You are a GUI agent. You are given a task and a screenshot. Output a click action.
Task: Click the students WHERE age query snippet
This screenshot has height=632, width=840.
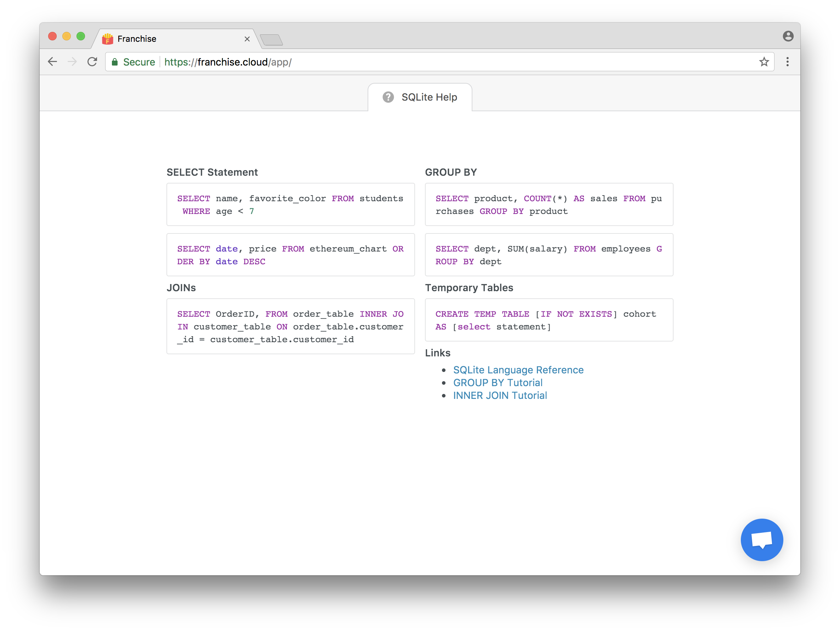(x=290, y=205)
